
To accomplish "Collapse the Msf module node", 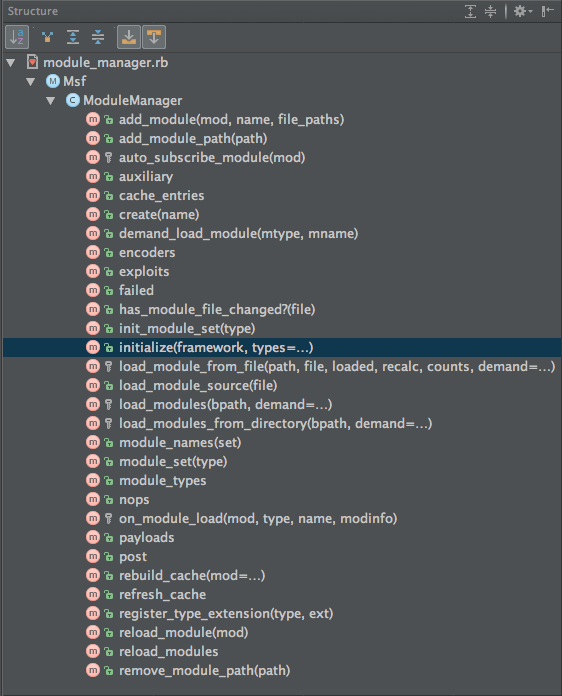I will coord(31,82).
